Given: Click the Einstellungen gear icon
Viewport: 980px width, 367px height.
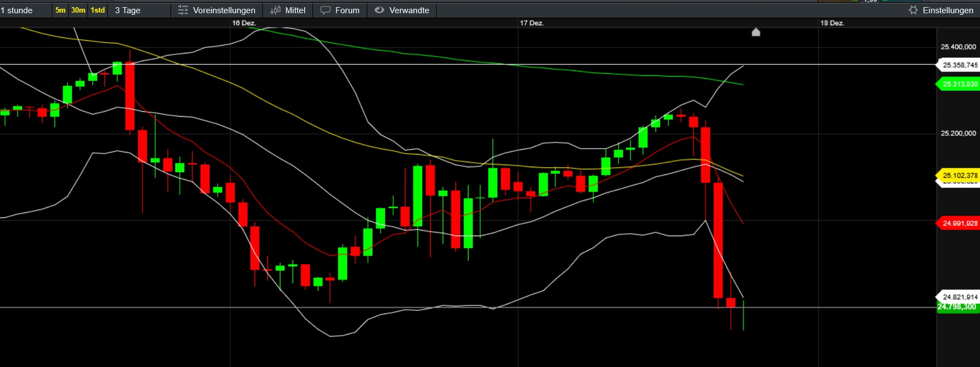Looking at the screenshot, I should click(x=913, y=10).
